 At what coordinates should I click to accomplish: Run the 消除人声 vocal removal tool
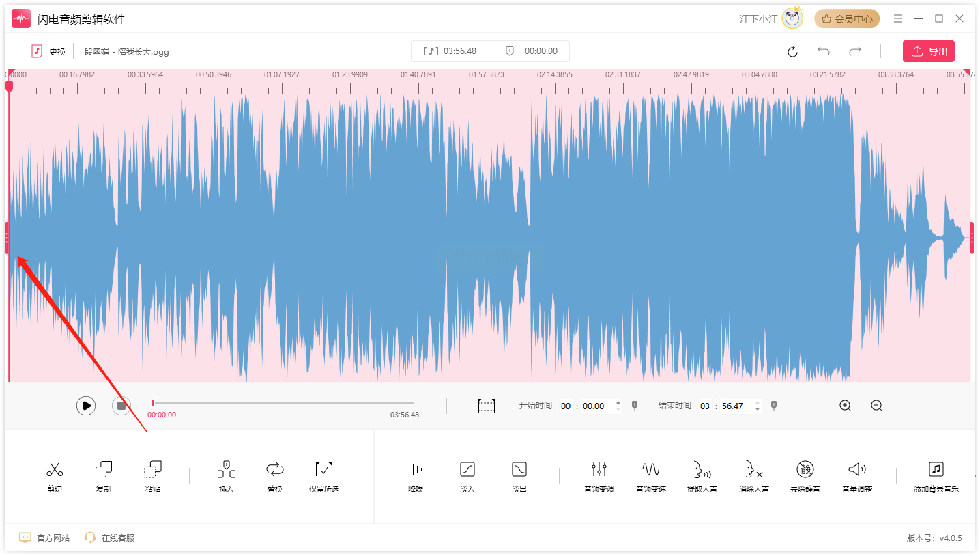(x=754, y=477)
